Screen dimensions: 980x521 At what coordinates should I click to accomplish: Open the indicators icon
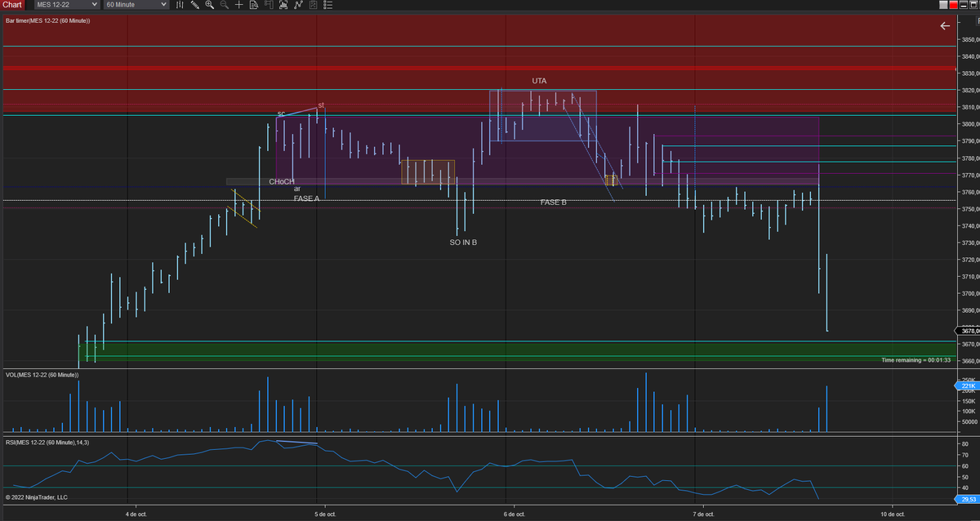pos(298,5)
